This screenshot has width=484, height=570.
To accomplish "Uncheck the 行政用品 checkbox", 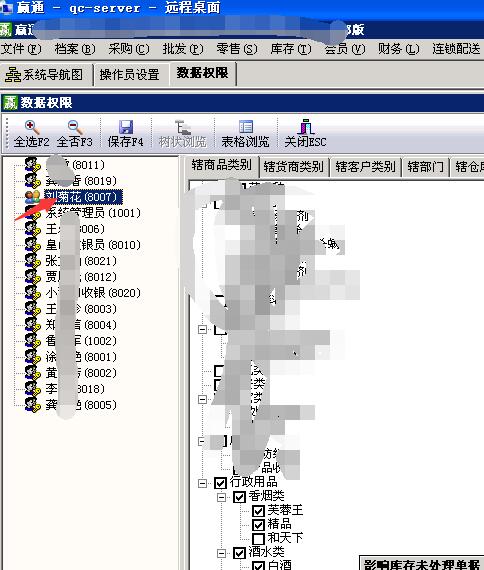I will (x=220, y=483).
